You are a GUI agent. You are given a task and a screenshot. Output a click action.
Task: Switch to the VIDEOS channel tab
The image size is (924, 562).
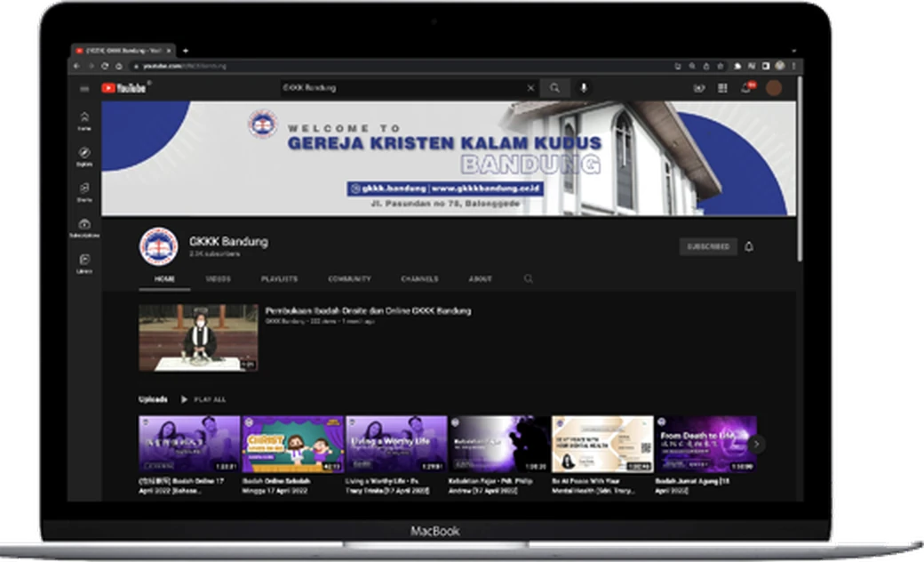pos(218,278)
